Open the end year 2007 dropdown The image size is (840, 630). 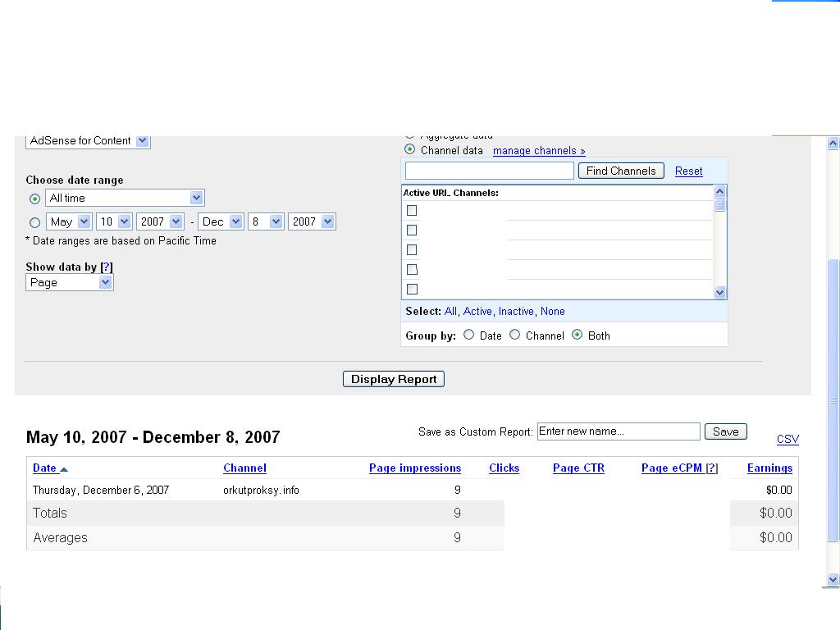coord(312,221)
